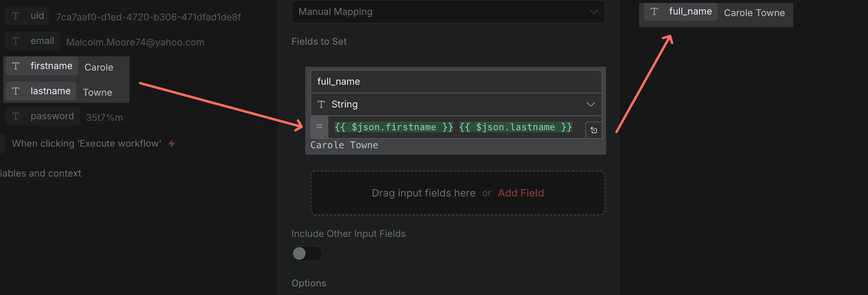This screenshot has width=868, height=295.
Task: Toggle the Include Other Input Fields switch
Action: click(x=307, y=253)
